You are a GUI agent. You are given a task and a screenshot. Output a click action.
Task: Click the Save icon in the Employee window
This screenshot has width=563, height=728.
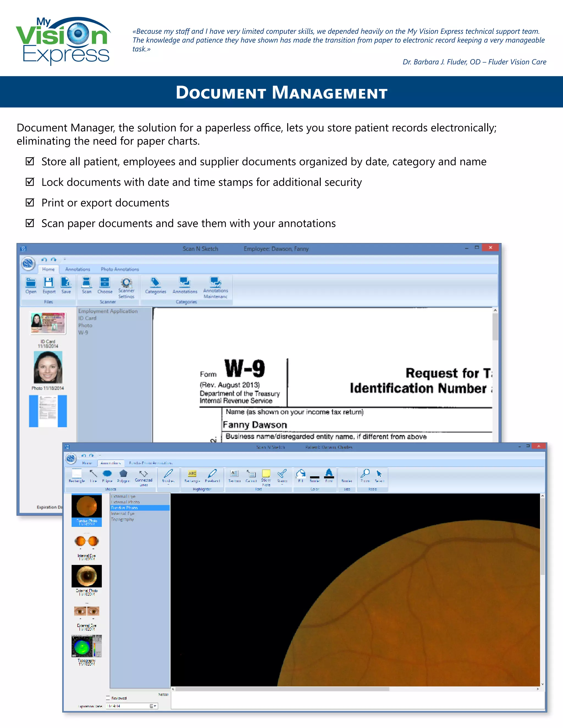coord(66,283)
